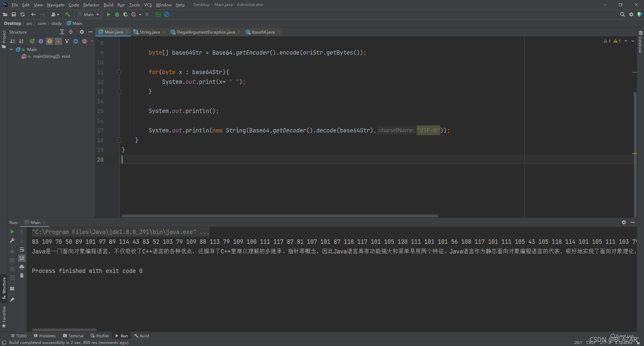Click the console horizontal scrollbar
This screenshot has width=644, height=346.
coord(64,330)
